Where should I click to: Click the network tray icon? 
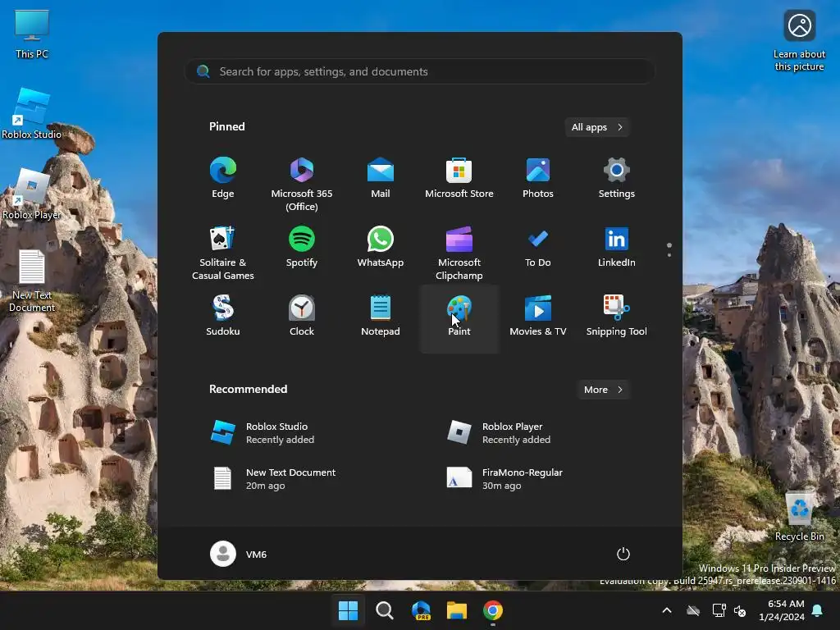[719, 610]
